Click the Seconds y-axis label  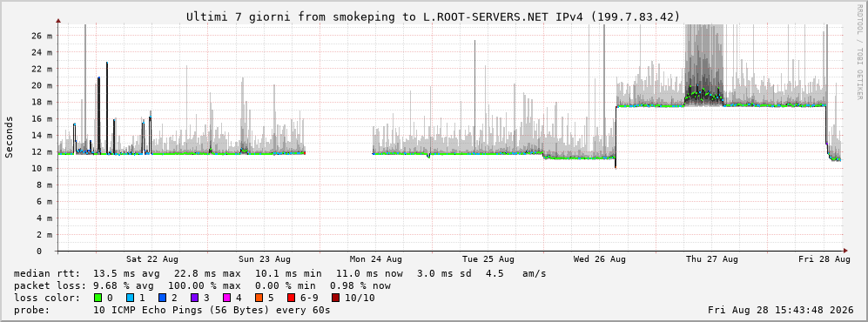point(10,137)
